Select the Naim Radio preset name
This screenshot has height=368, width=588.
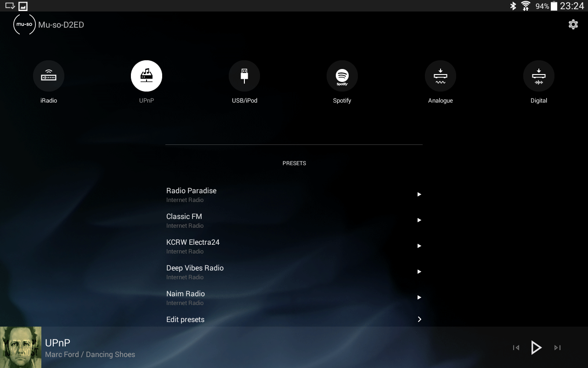[186, 293]
